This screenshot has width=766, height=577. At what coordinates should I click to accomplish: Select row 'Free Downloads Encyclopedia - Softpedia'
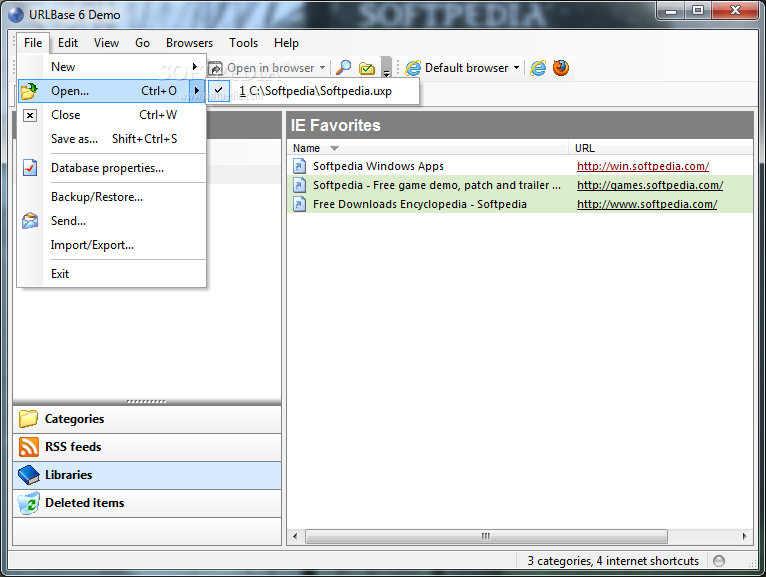[520, 204]
